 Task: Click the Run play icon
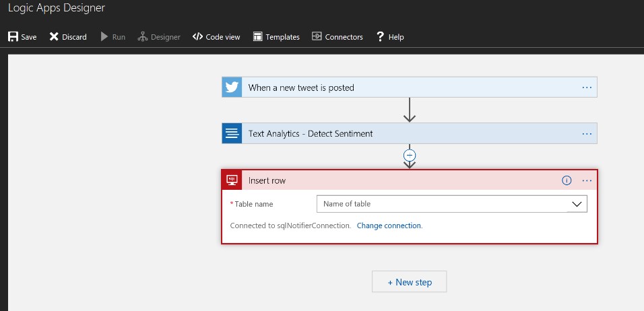(104, 36)
